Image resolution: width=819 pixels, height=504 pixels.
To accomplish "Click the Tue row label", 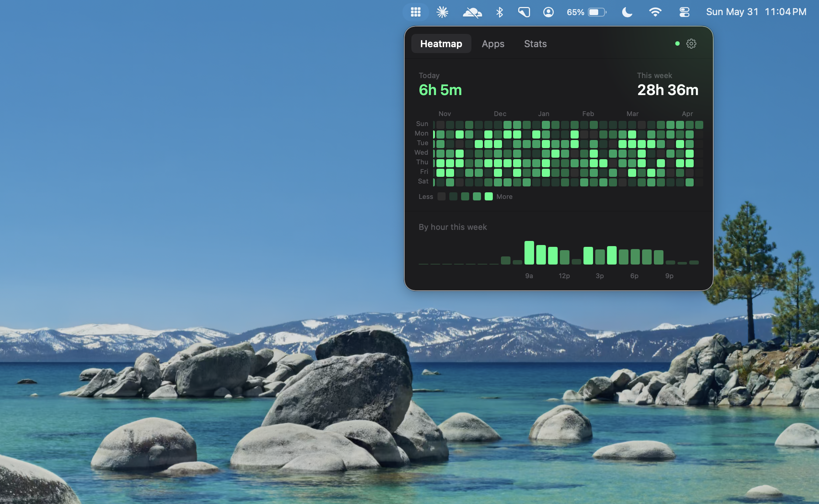I will point(422,143).
